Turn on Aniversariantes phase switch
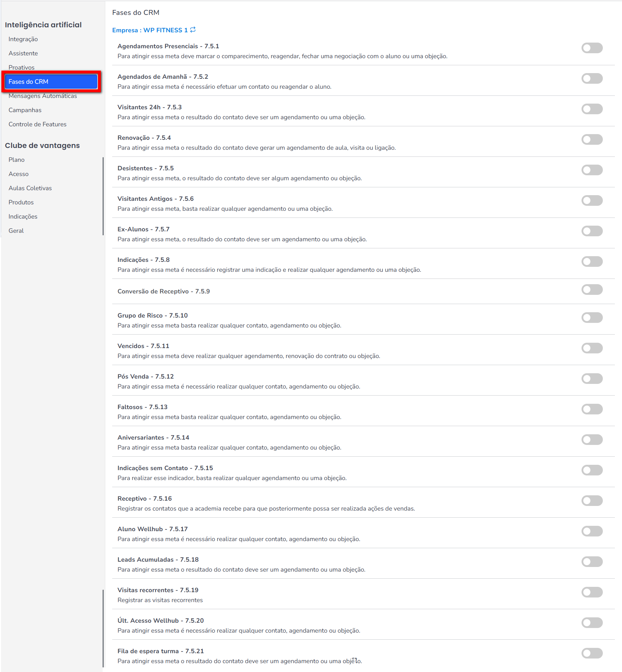Image resolution: width=622 pixels, height=672 pixels. (592, 440)
